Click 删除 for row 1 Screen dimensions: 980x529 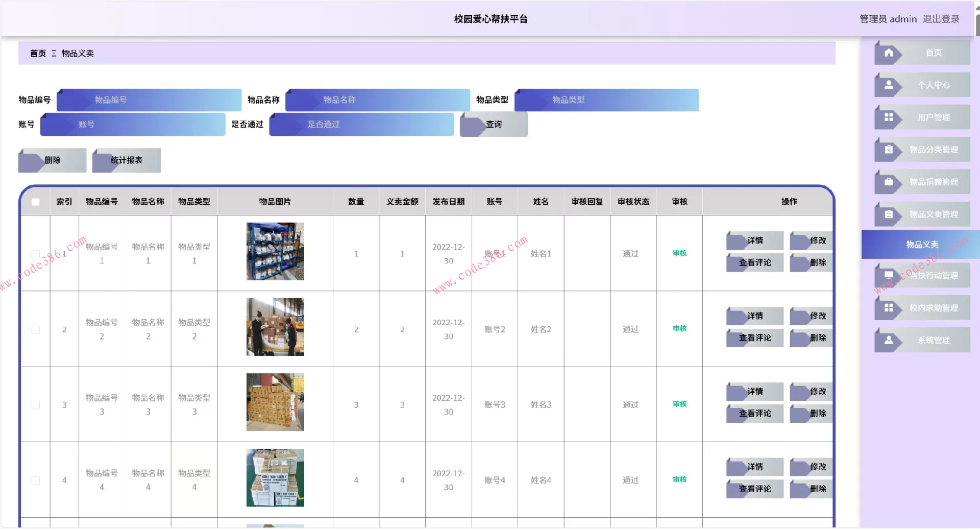pyautogui.click(x=812, y=262)
